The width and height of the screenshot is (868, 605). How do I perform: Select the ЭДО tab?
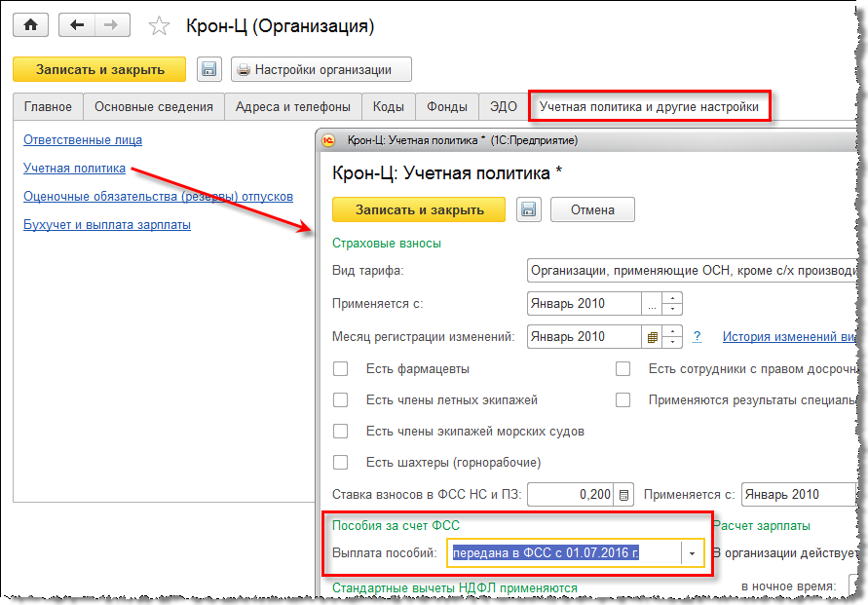coord(504,107)
